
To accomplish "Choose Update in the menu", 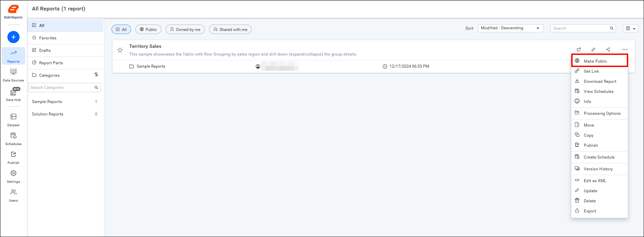I will pyautogui.click(x=600, y=191).
